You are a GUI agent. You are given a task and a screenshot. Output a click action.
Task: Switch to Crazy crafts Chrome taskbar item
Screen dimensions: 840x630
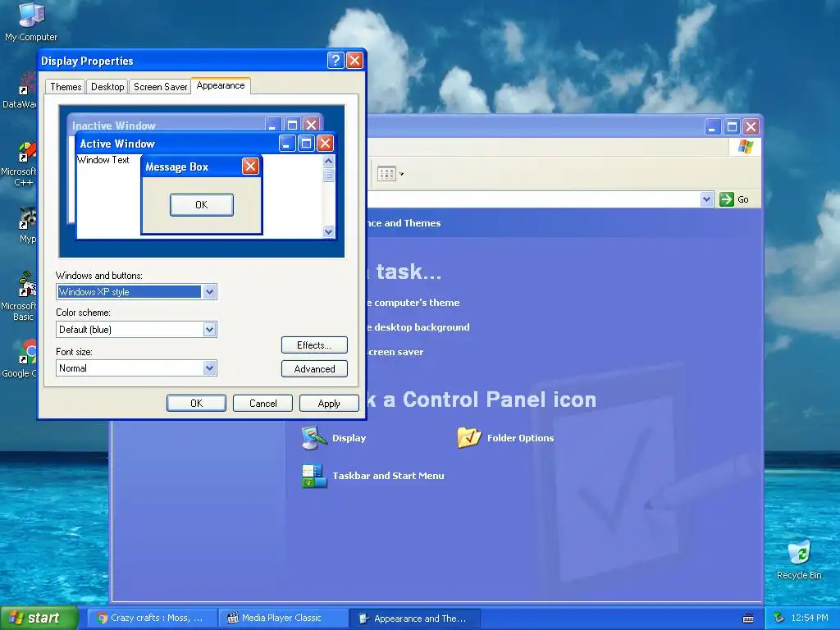pyautogui.click(x=152, y=619)
